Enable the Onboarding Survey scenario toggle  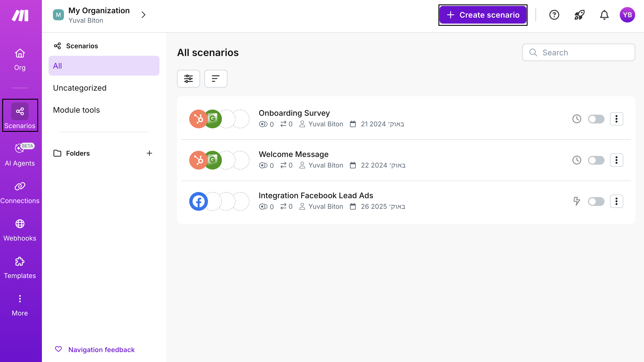(x=596, y=119)
